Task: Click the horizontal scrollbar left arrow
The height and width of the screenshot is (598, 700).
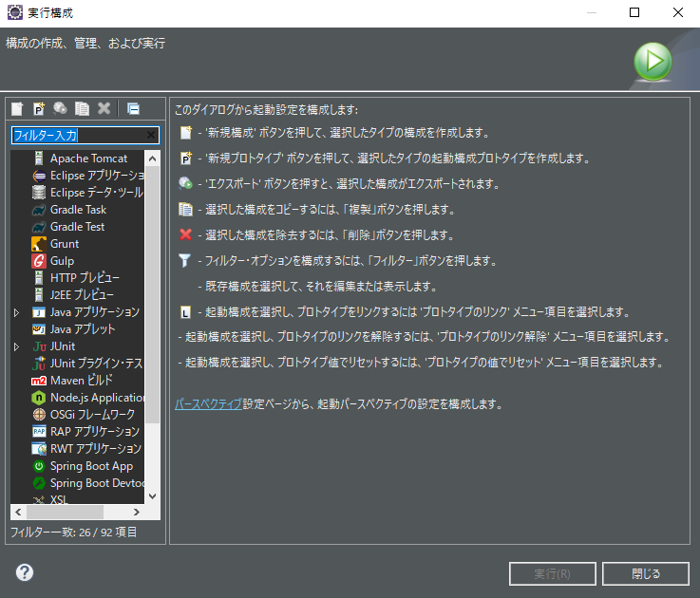Action: 18,512
